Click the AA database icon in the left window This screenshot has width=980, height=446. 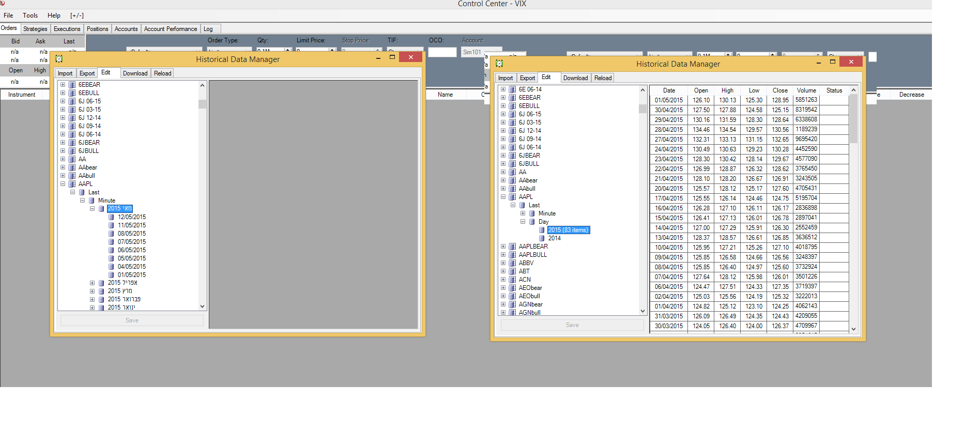(72, 159)
